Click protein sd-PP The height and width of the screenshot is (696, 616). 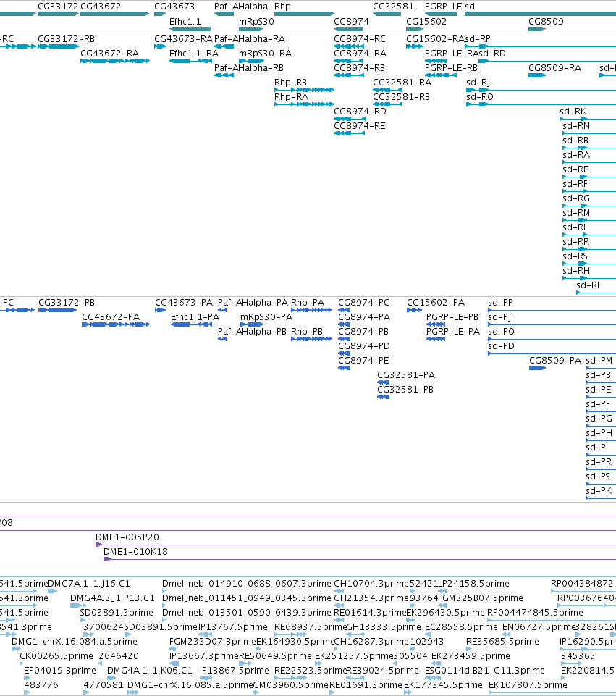click(500, 303)
